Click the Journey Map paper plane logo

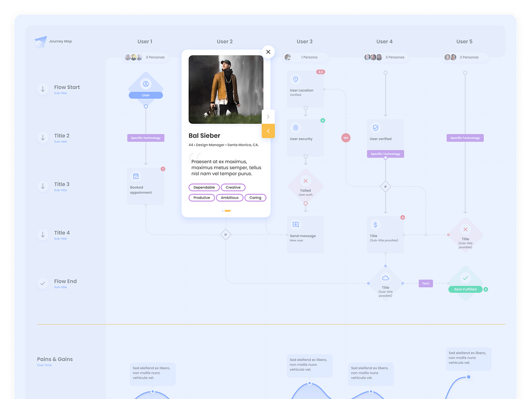[x=42, y=40]
